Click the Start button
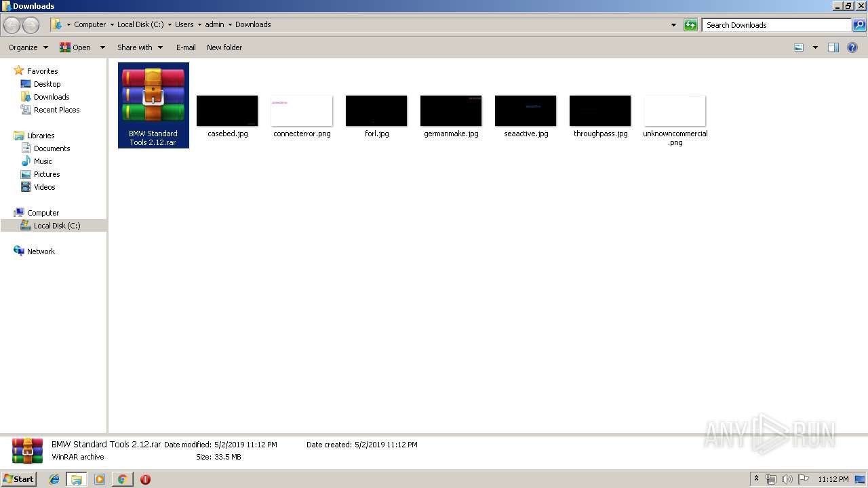868x488 pixels. (18, 479)
